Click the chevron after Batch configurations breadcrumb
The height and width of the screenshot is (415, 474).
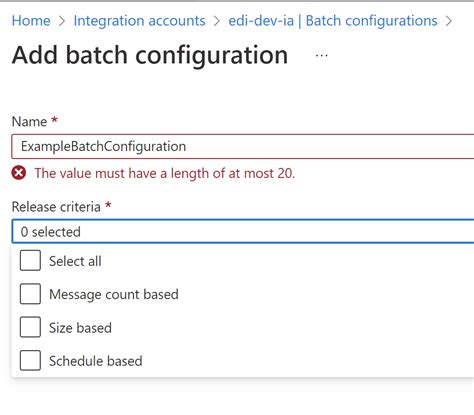pos(449,21)
